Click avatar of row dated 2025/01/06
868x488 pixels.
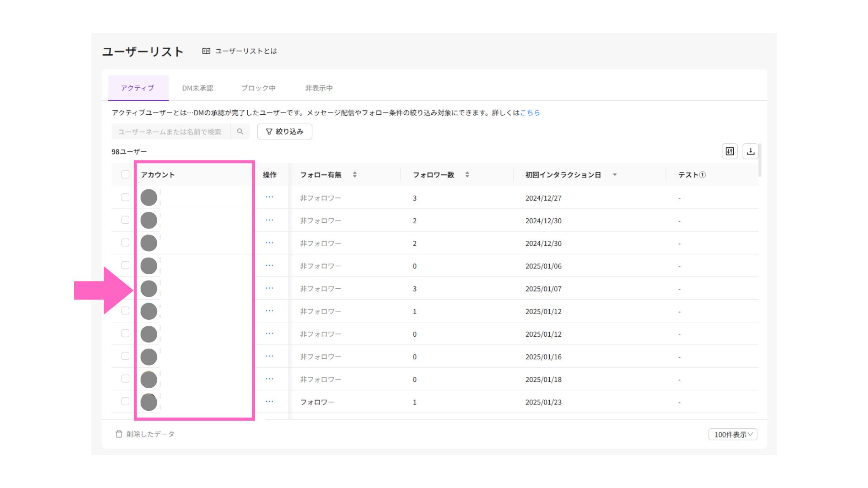coord(149,266)
